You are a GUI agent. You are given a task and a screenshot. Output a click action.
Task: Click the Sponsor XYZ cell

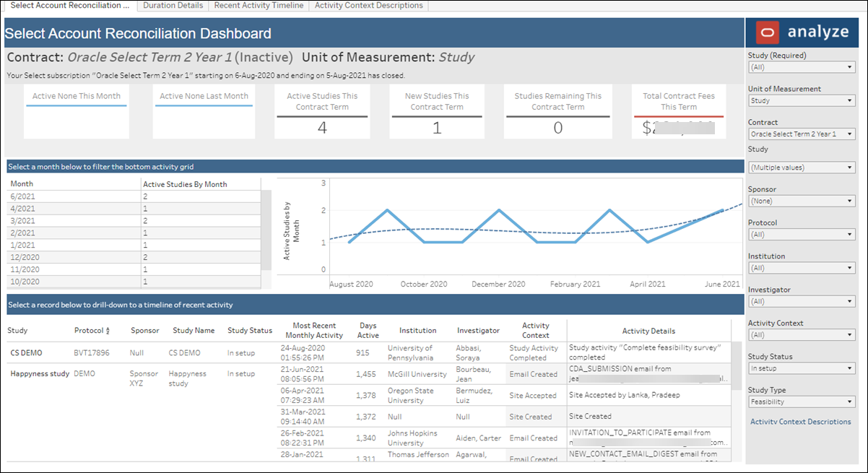(143, 378)
